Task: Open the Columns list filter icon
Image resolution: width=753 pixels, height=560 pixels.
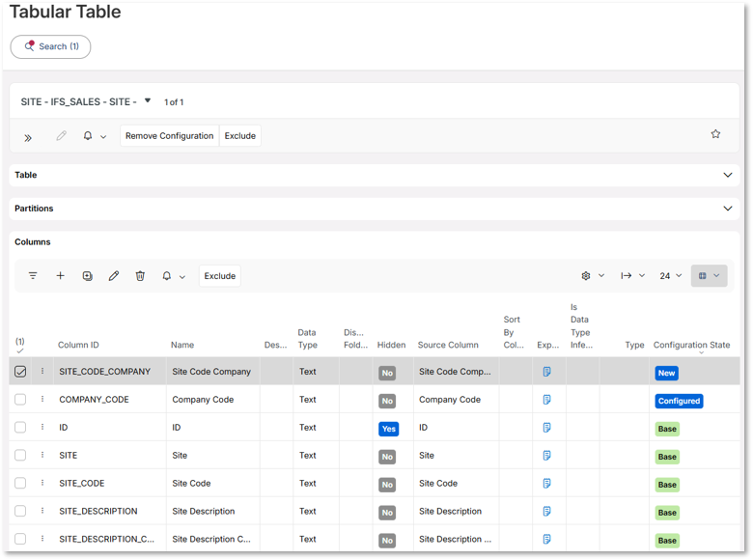Action: pyautogui.click(x=33, y=276)
